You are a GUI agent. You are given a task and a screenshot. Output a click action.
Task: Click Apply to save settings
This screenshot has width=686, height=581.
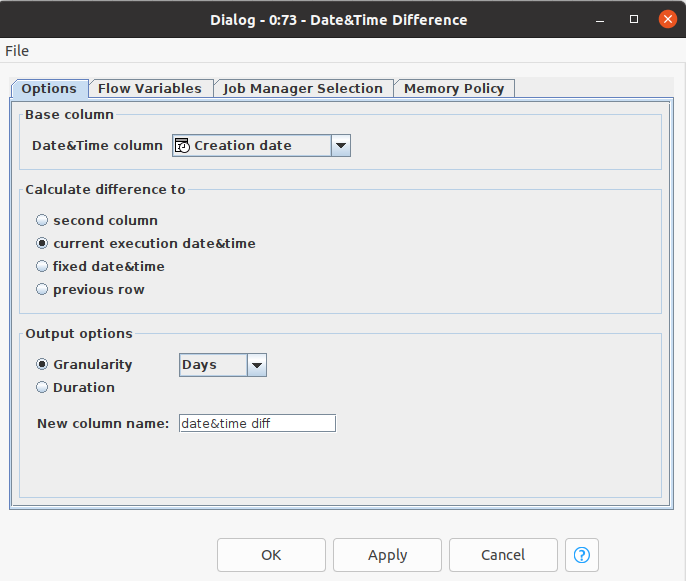pyautogui.click(x=387, y=555)
